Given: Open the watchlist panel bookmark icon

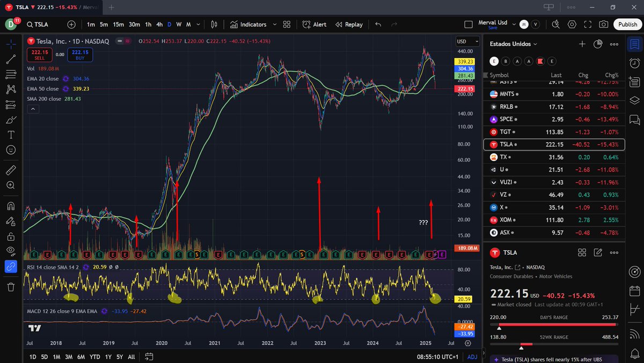Looking at the screenshot, I should tap(634, 44).
